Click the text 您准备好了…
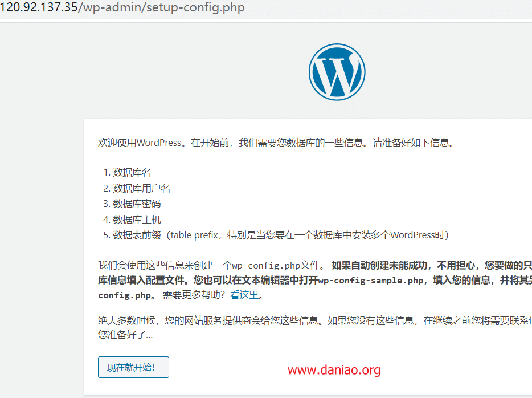The width and height of the screenshot is (532, 398). click(125, 335)
